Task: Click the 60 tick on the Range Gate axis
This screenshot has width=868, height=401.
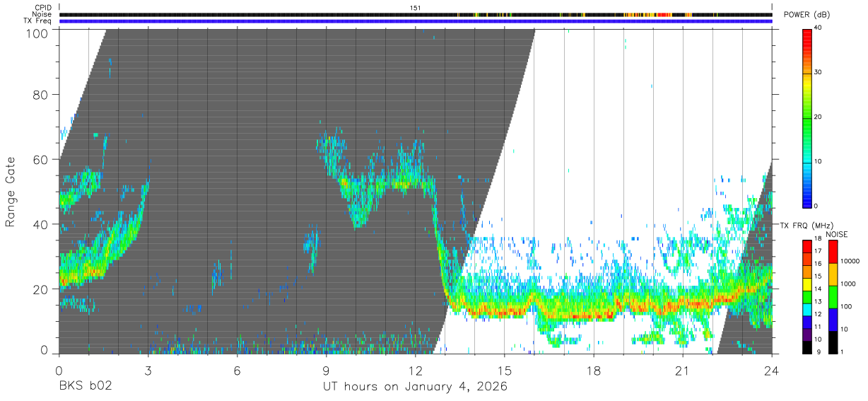Action: coord(40,159)
